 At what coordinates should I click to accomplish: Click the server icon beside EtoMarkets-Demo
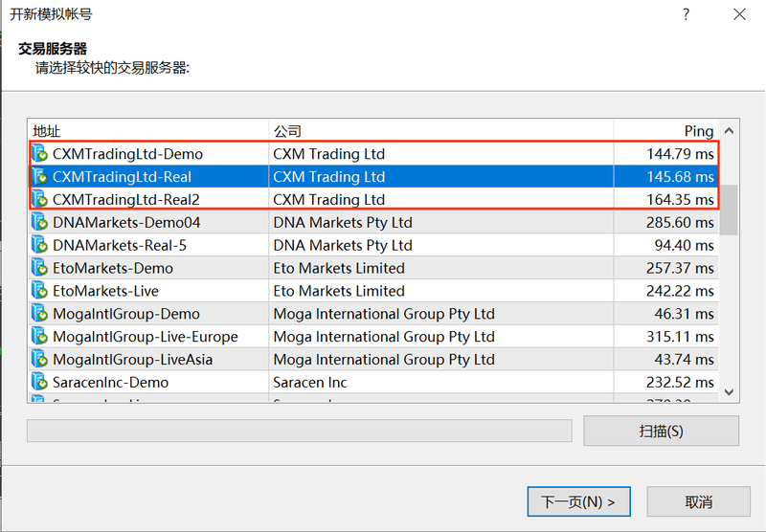pyautogui.click(x=39, y=268)
